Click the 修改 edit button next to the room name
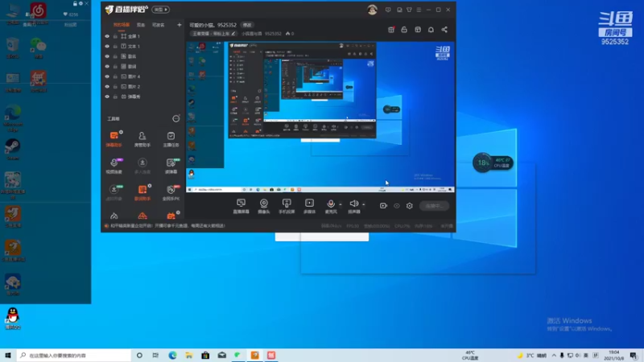This screenshot has height=362, width=644. click(x=247, y=25)
